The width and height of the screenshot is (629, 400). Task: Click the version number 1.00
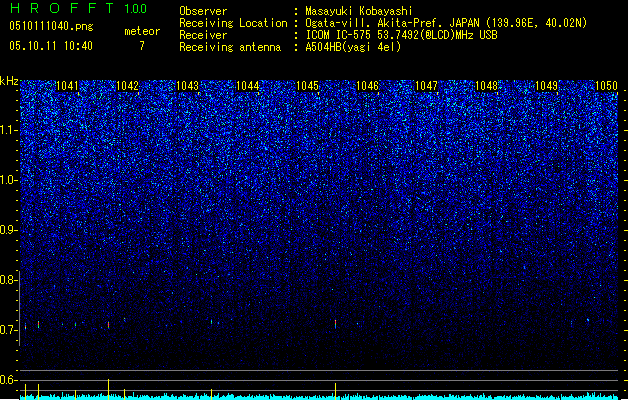click(x=136, y=8)
